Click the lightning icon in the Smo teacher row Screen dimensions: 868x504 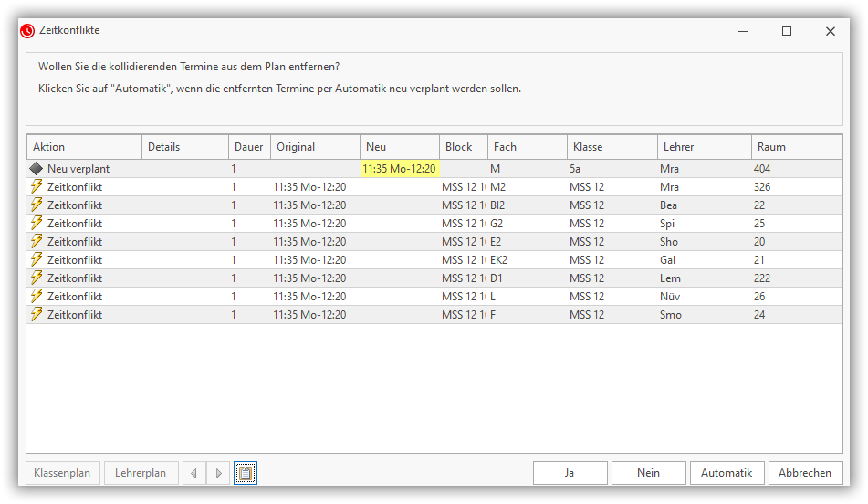[x=37, y=314]
